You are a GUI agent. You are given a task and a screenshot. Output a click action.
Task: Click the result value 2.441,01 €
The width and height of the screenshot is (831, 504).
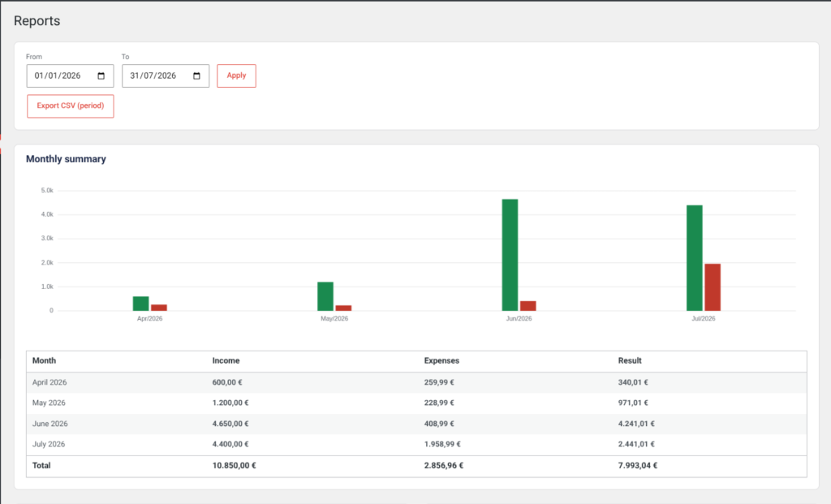point(636,444)
